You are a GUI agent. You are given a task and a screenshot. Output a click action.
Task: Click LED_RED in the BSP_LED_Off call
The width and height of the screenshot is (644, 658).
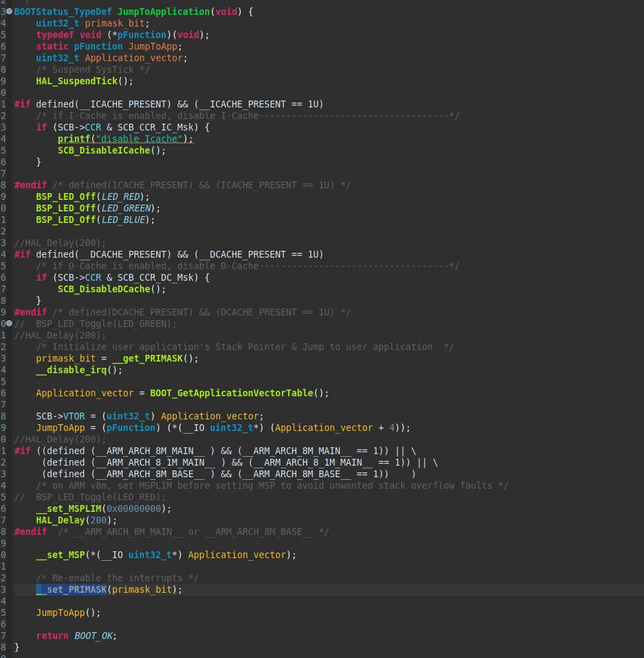120,196
